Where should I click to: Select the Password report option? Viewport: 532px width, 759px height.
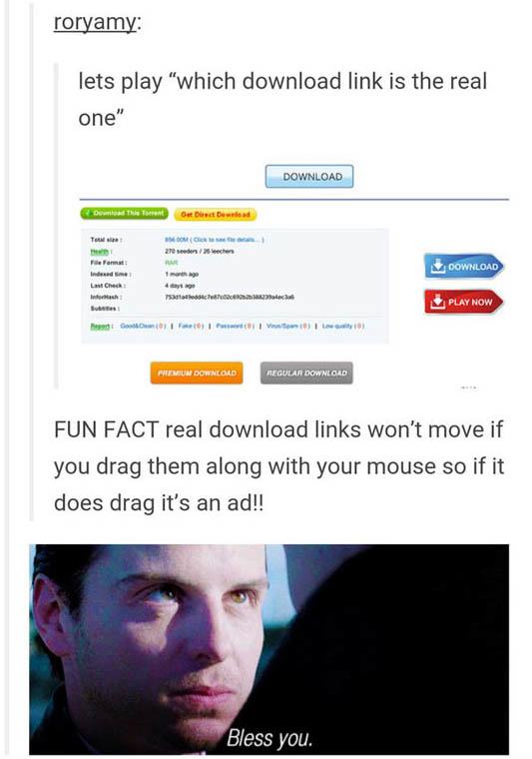[236, 327]
